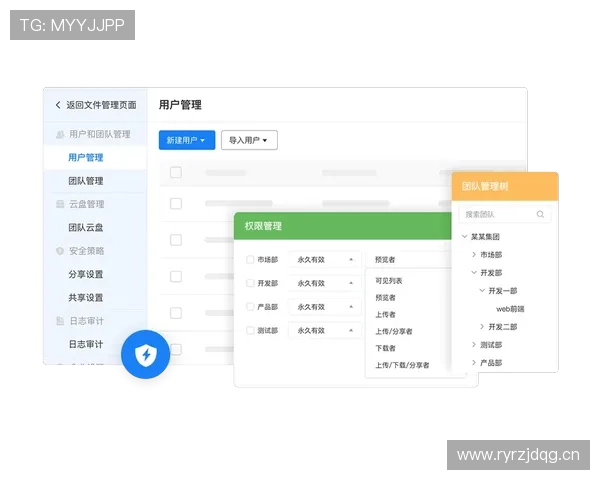Screen dimensions: 600x480
Task: Collapse the 开发部 tree node
Action: tap(474, 273)
